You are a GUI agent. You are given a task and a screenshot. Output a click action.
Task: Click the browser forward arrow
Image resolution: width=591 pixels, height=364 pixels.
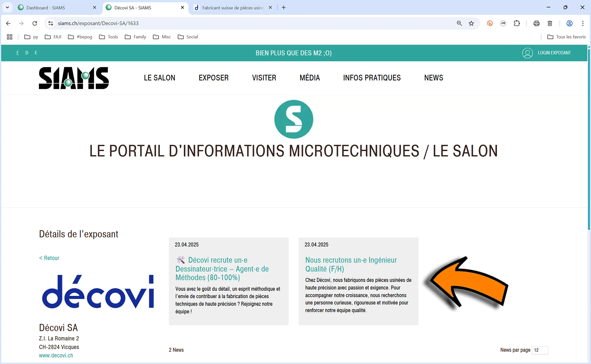[21, 23]
